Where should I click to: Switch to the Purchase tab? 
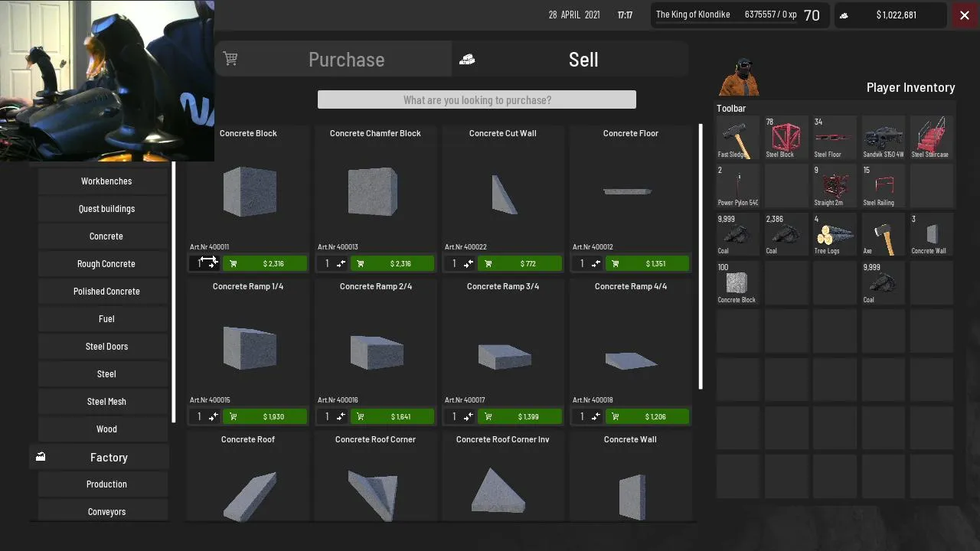333,59
